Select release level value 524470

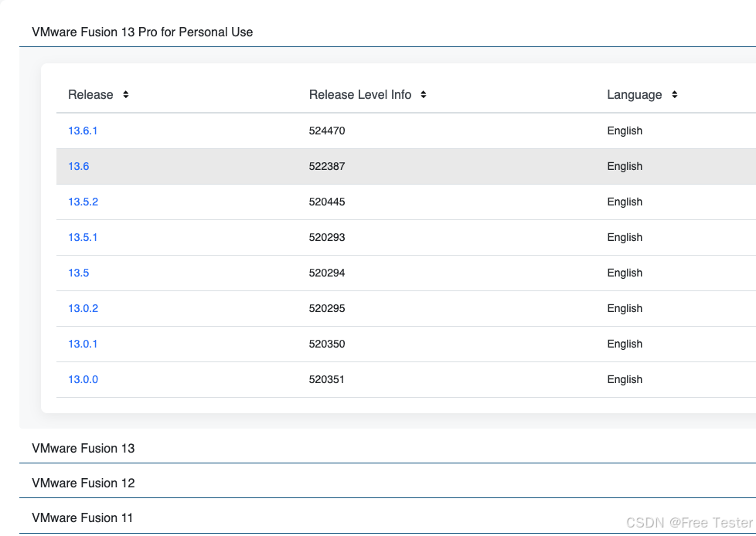[x=327, y=131]
